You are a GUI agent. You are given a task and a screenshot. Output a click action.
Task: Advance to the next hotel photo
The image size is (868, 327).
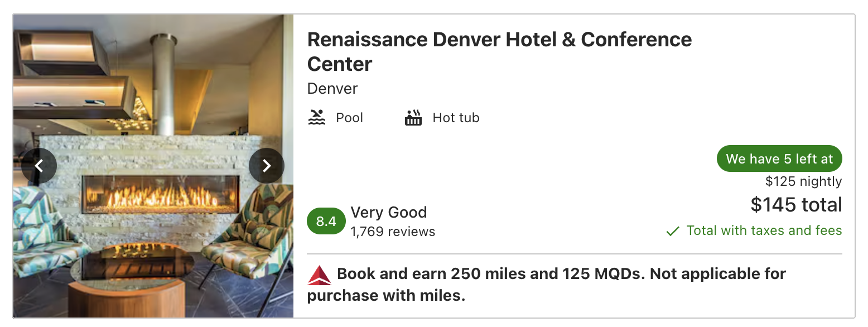(x=267, y=166)
